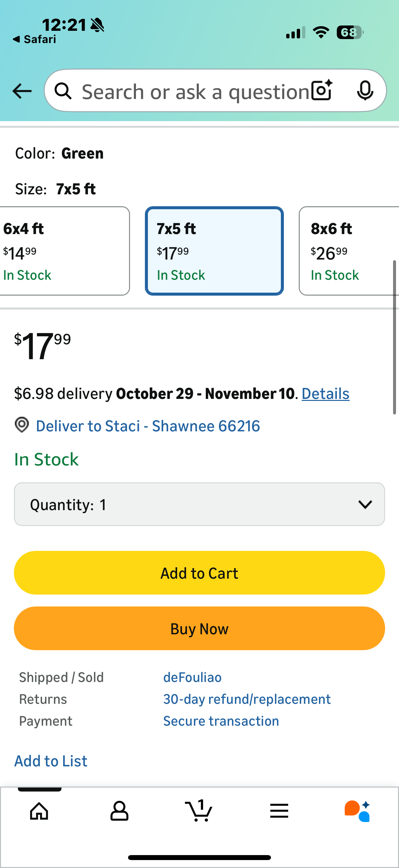The width and height of the screenshot is (399, 868).
Task: Change the Deliver to Staci address
Action: tap(148, 426)
